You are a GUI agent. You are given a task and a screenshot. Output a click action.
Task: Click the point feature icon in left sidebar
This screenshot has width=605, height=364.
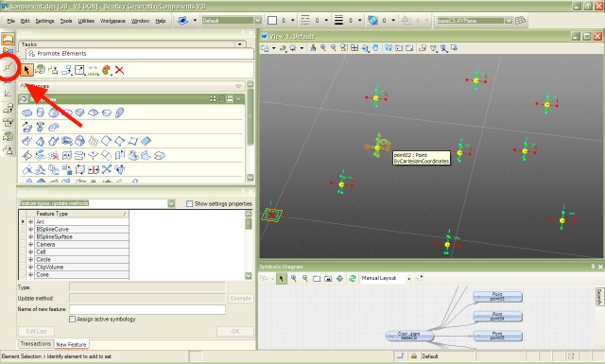coord(8,67)
